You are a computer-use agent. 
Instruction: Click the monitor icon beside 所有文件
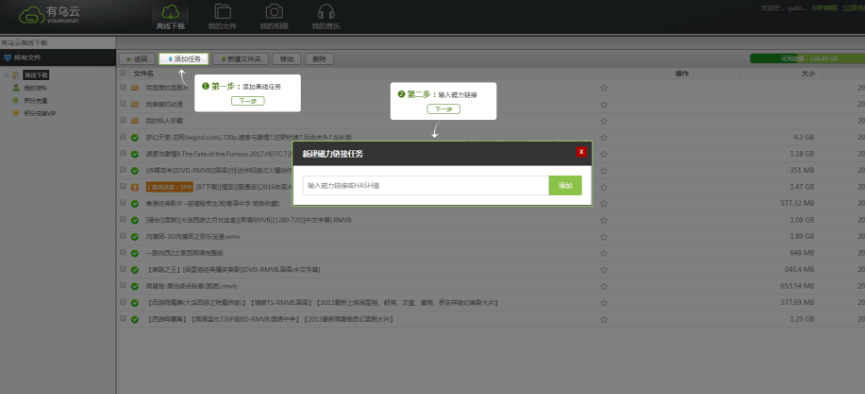tap(7, 57)
